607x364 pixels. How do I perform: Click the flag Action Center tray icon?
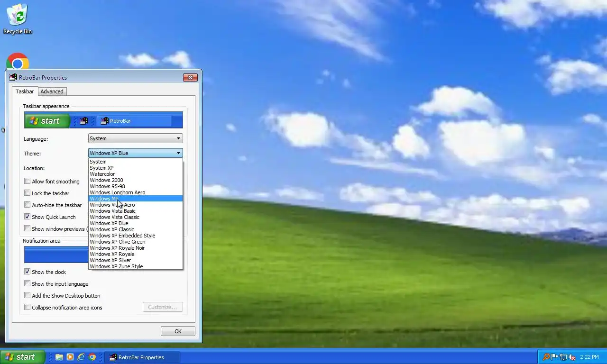pyautogui.click(x=555, y=357)
